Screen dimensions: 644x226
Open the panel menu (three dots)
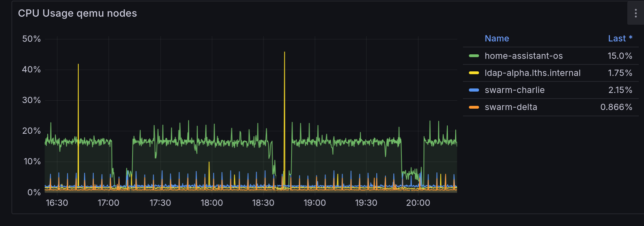(635, 13)
